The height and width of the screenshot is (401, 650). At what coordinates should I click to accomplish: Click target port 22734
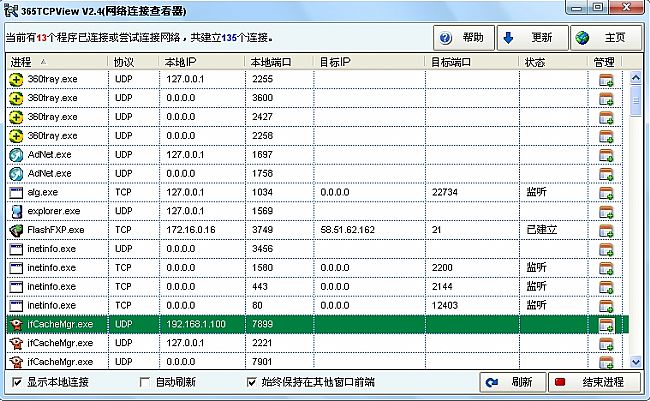[444, 192]
